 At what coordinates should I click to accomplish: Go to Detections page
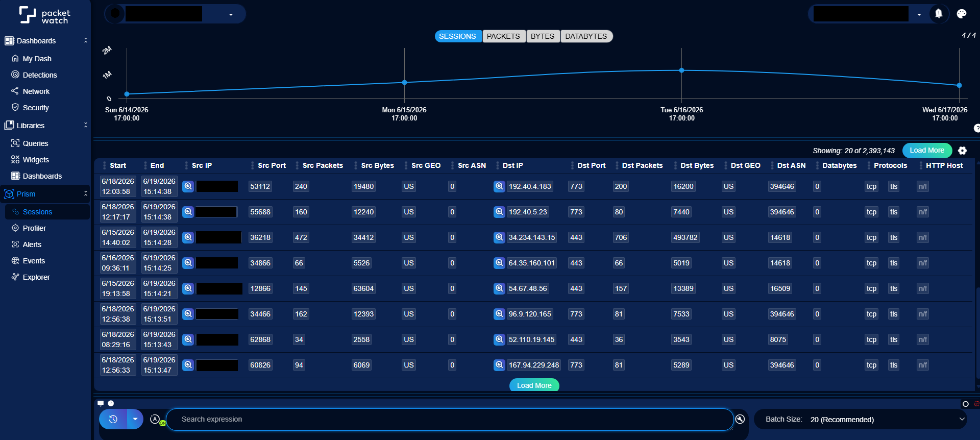pos(40,75)
